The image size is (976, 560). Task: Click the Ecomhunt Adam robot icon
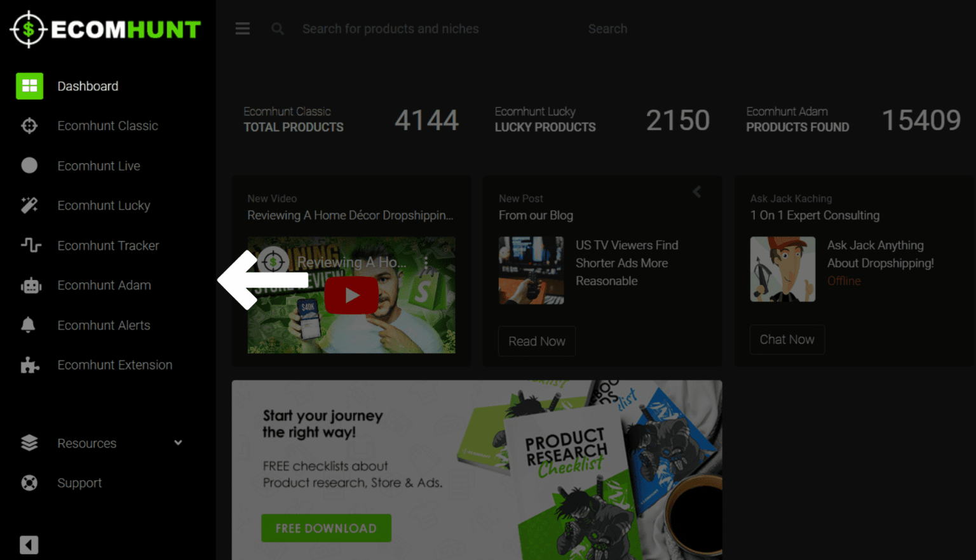tap(30, 286)
